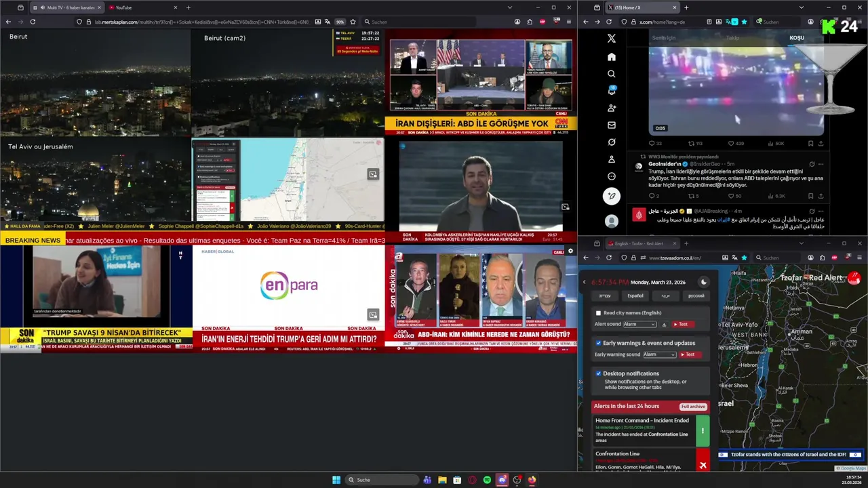Viewport: 868px width, 488px height.
Task: Open Spotify from taskbar
Action: click(x=487, y=480)
